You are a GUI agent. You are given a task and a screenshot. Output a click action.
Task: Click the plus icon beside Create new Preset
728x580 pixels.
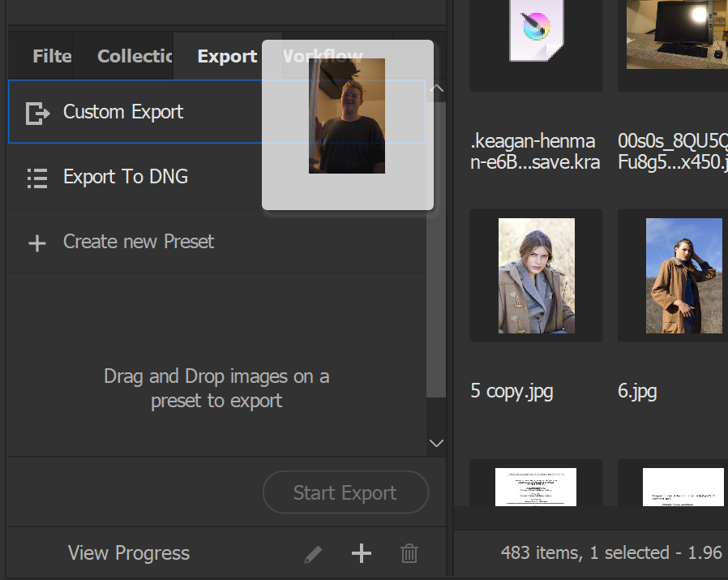[x=37, y=241]
